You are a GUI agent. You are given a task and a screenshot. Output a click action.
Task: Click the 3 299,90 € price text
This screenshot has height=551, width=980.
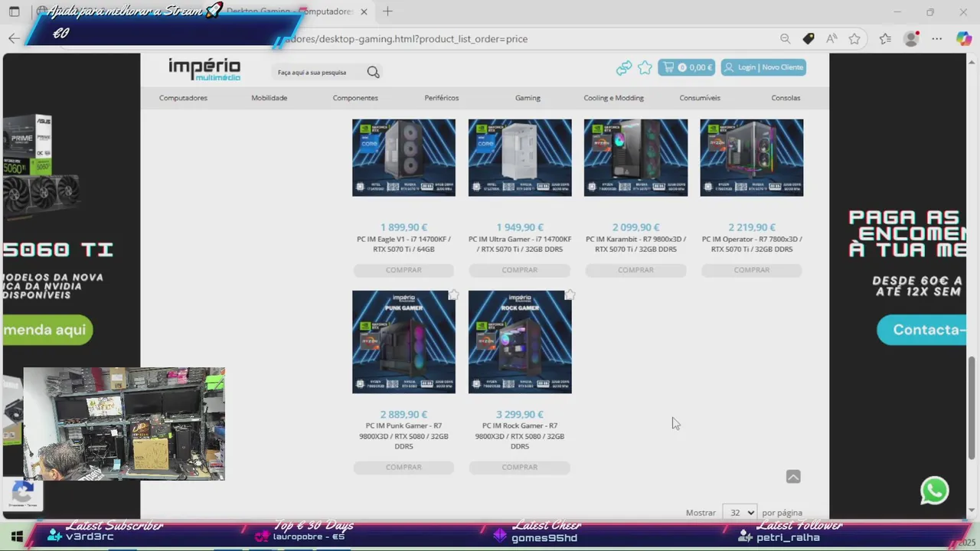[x=520, y=415]
